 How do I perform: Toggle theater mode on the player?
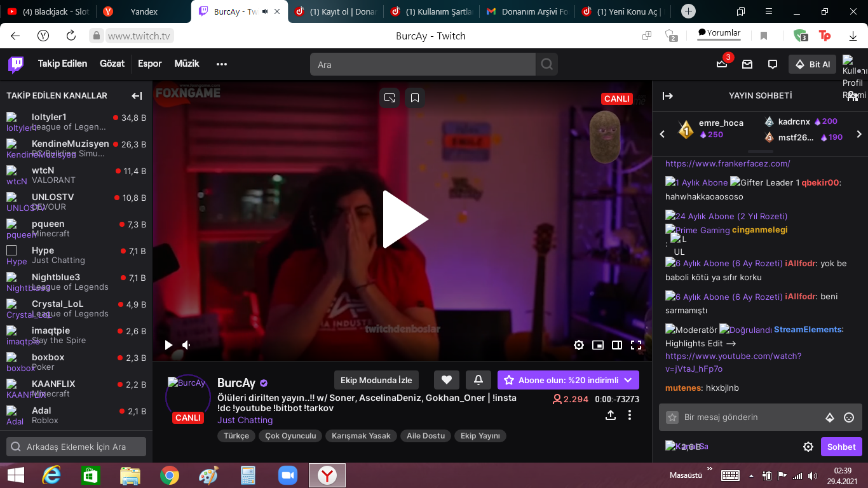617,345
